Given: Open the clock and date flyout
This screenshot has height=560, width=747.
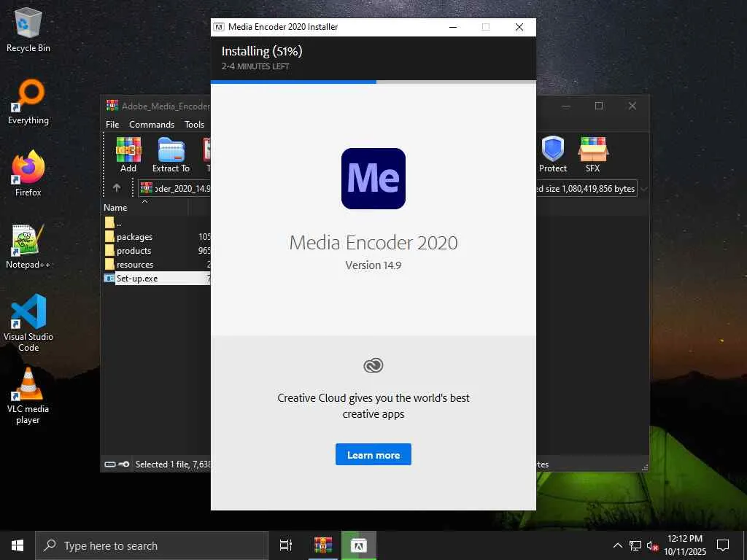Looking at the screenshot, I should [x=685, y=545].
